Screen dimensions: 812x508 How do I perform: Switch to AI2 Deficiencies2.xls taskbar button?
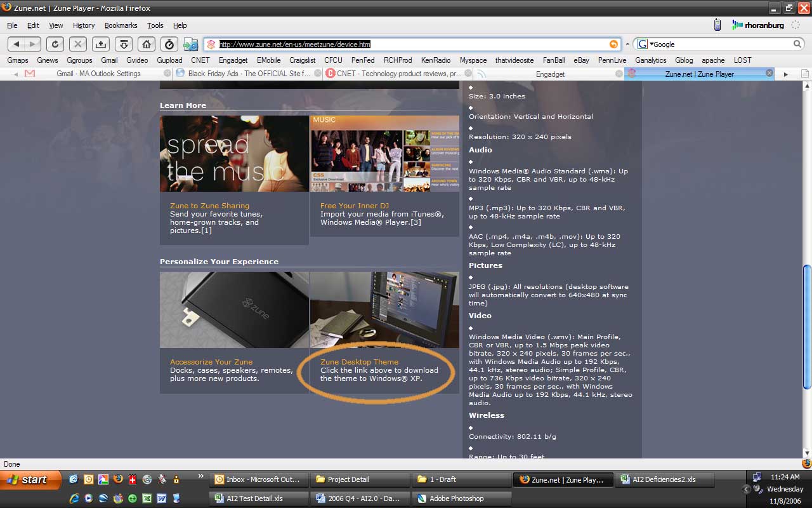point(665,479)
